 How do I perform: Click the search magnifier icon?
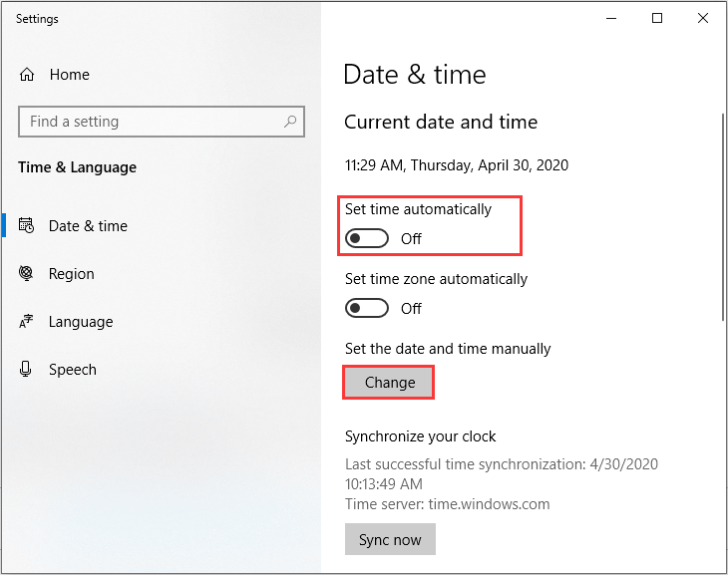coord(290,122)
